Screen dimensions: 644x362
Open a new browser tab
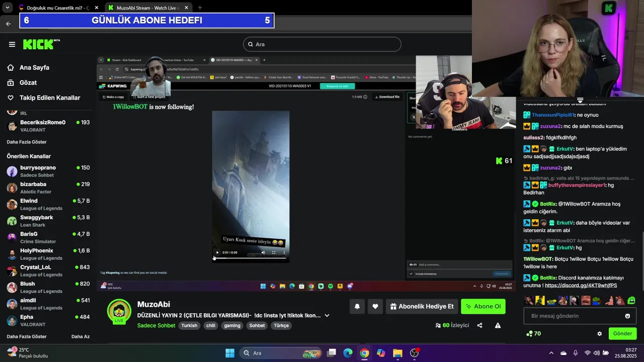(200, 8)
